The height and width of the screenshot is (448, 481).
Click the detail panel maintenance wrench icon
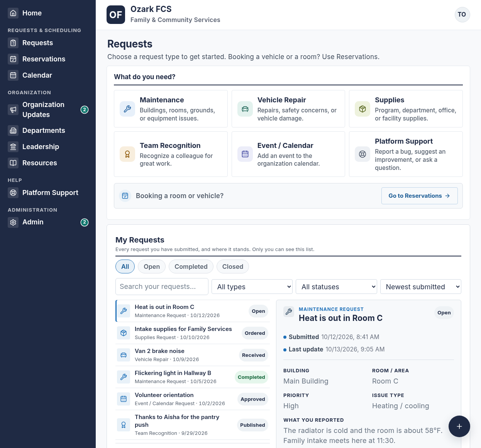pos(289,312)
